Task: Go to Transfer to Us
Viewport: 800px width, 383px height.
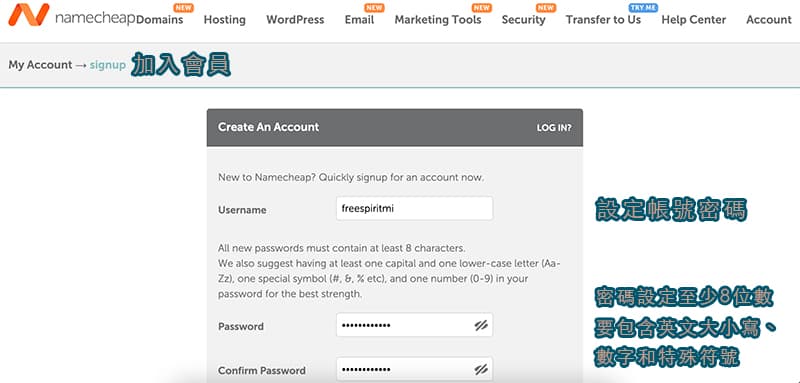Action: pyautogui.click(x=603, y=20)
